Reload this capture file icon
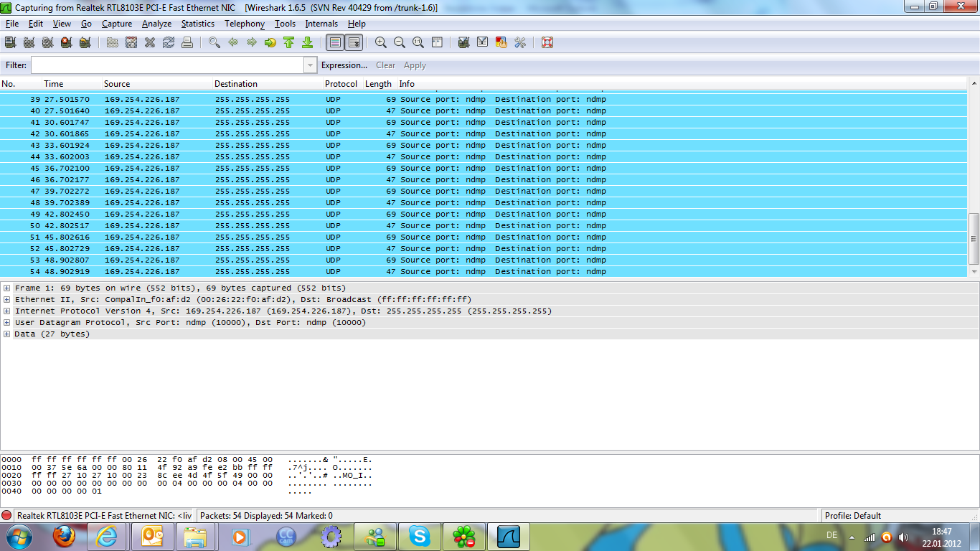This screenshot has height=551, width=980. tap(169, 42)
